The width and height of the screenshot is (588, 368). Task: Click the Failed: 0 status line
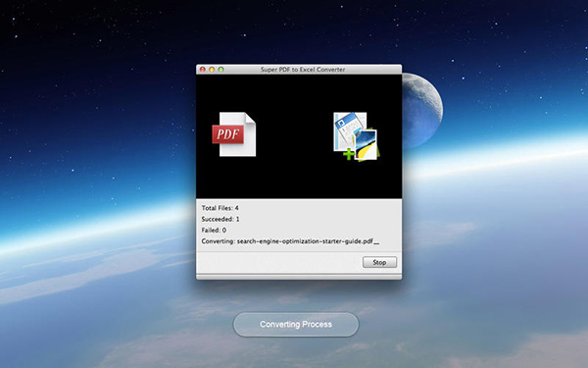point(214,230)
